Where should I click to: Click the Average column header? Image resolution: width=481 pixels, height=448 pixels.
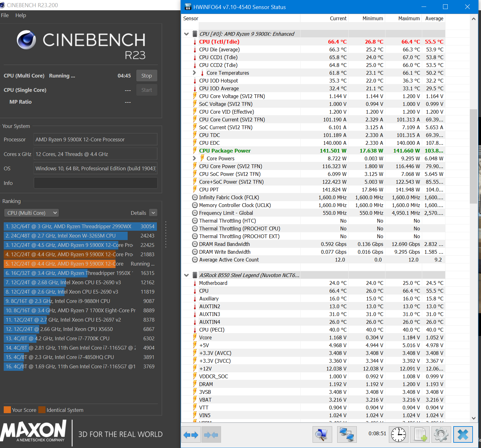434,18
